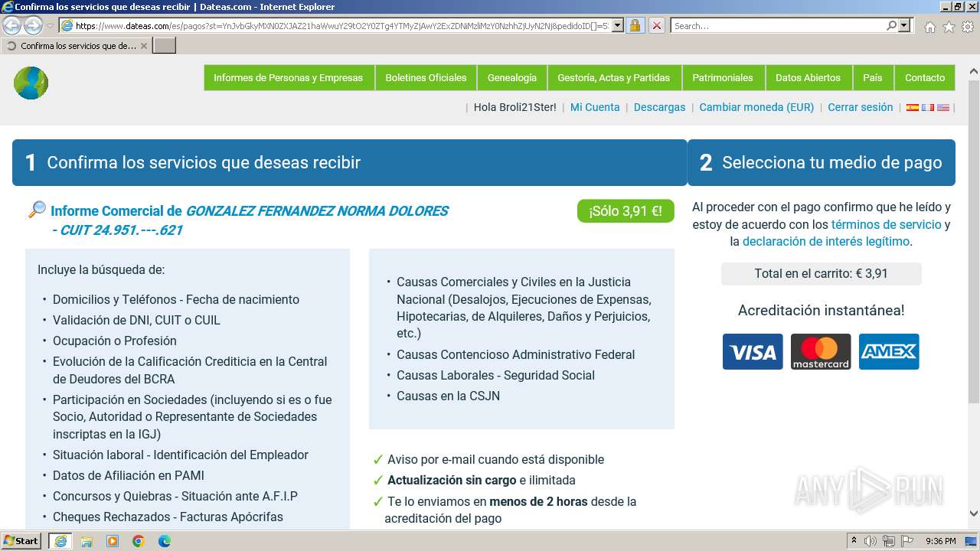The height and width of the screenshot is (551, 980).
Task: Click the address bar URL field
Action: pyautogui.click(x=342, y=25)
